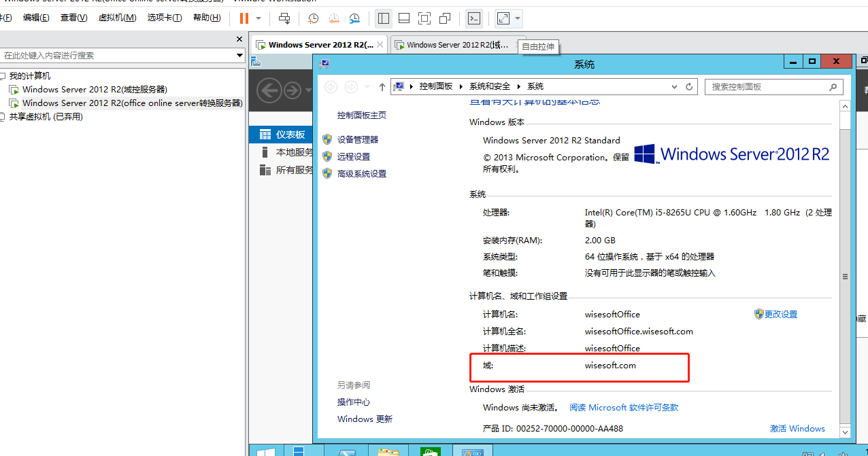This screenshot has height=456, width=868.
Task: Click 激活 Windows link
Action: coord(797,429)
